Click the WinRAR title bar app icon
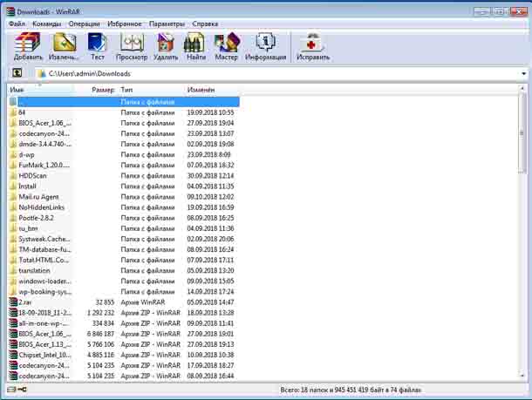 tap(10, 11)
